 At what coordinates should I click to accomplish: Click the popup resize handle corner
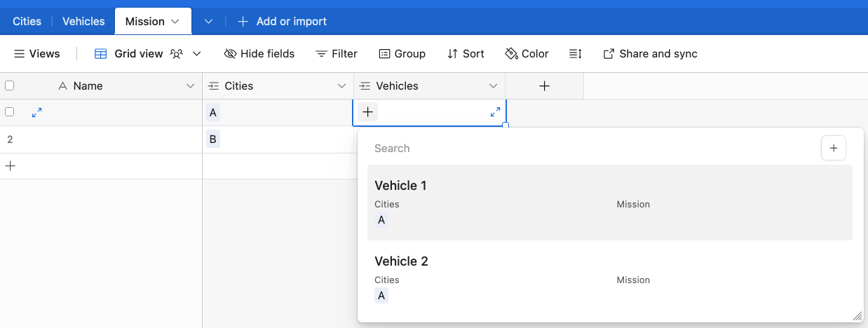point(857,316)
